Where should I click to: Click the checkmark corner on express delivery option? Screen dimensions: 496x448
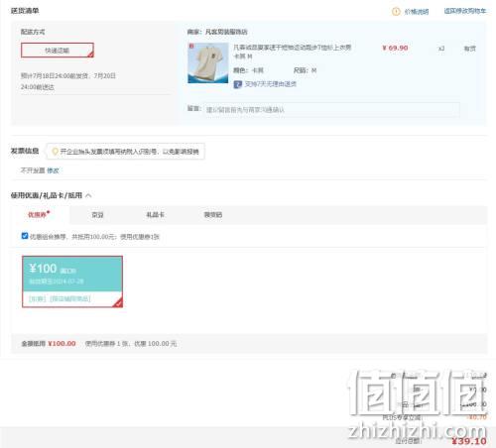click(x=90, y=55)
